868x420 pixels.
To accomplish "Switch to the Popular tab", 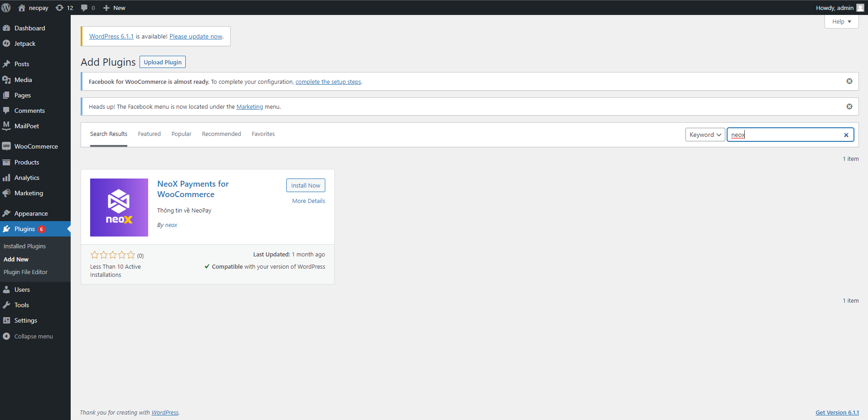I will [x=181, y=134].
